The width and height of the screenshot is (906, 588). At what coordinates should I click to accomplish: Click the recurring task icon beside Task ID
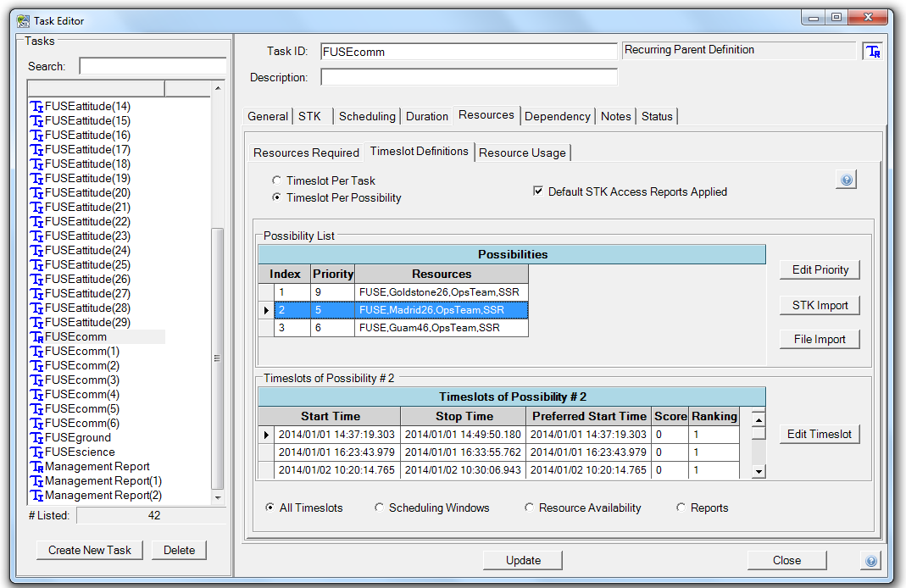[x=872, y=52]
